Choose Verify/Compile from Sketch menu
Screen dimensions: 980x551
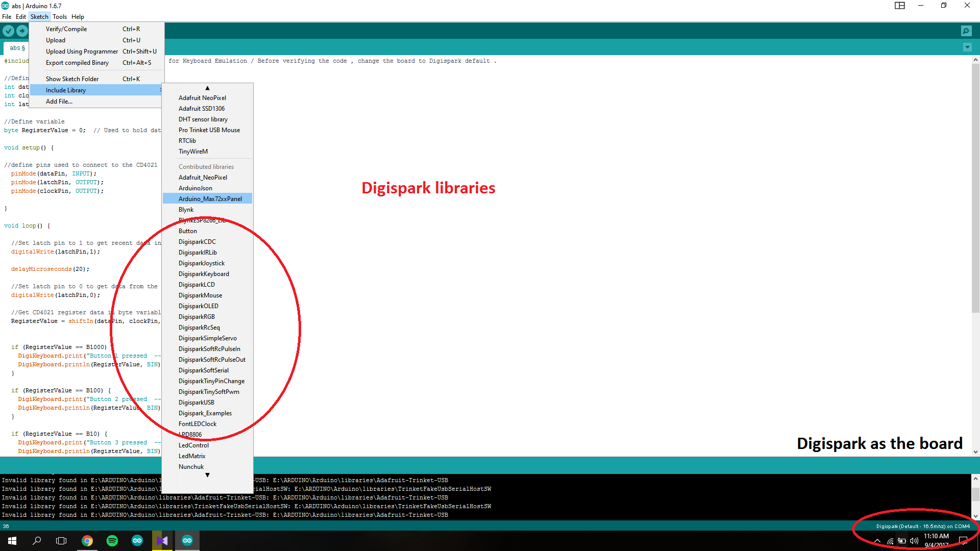(x=66, y=29)
